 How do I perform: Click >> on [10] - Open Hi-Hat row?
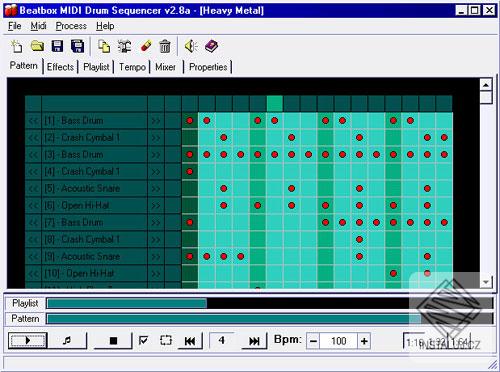point(156,274)
